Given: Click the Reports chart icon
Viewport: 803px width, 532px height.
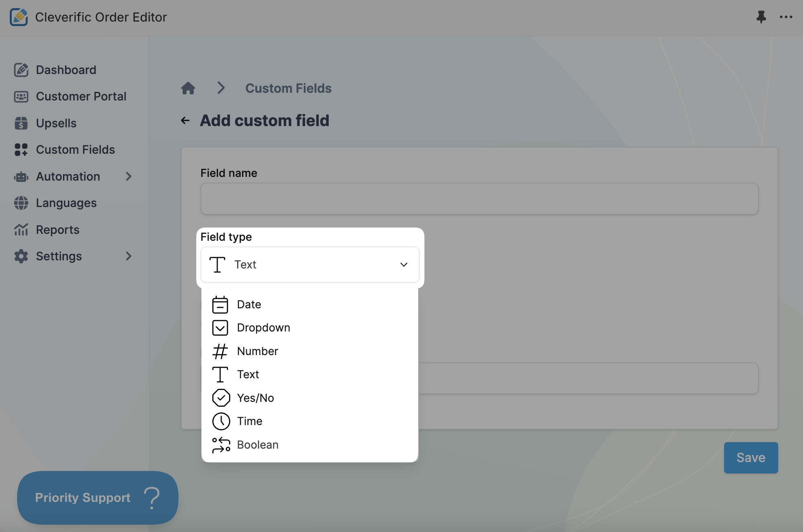Looking at the screenshot, I should [x=21, y=230].
